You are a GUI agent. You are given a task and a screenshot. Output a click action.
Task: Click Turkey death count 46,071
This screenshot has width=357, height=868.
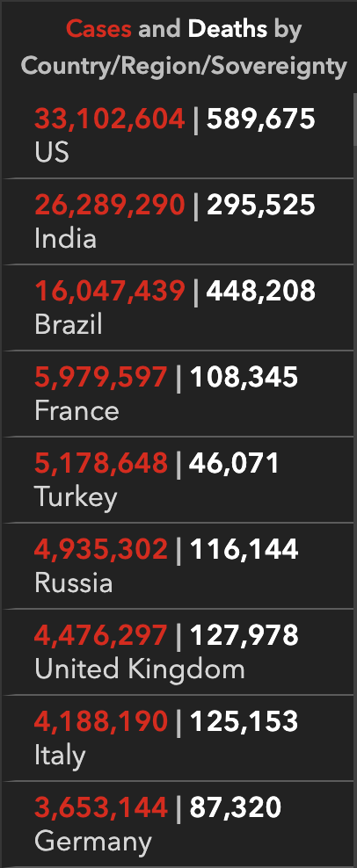(234, 464)
